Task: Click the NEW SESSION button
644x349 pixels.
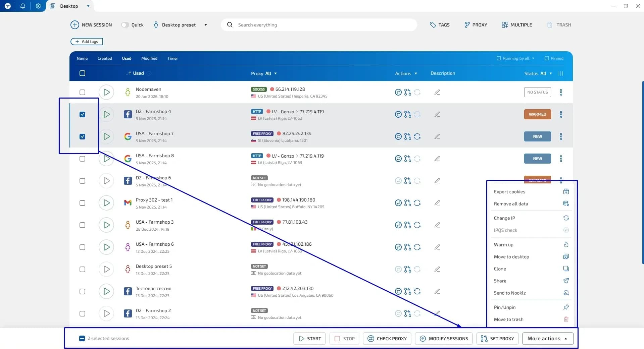Action: click(x=91, y=24)
